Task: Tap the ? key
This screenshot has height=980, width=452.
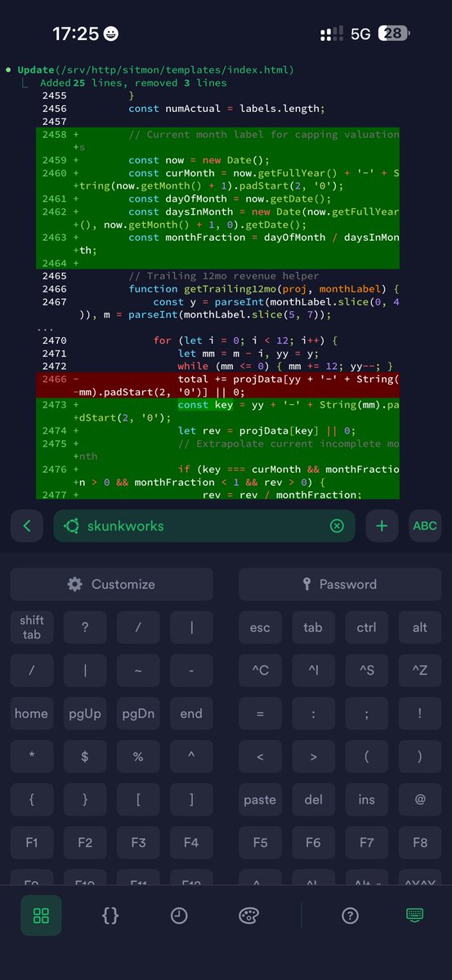Action: (x=85, y=627)
